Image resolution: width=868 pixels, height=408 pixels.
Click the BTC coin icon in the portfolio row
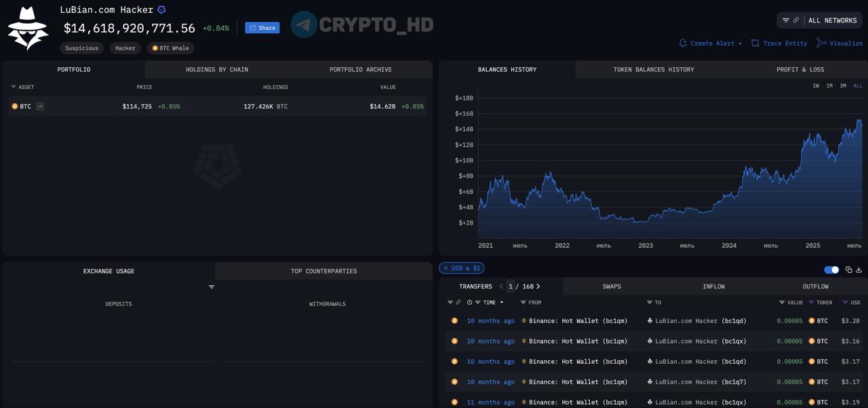tap(15, 107)
